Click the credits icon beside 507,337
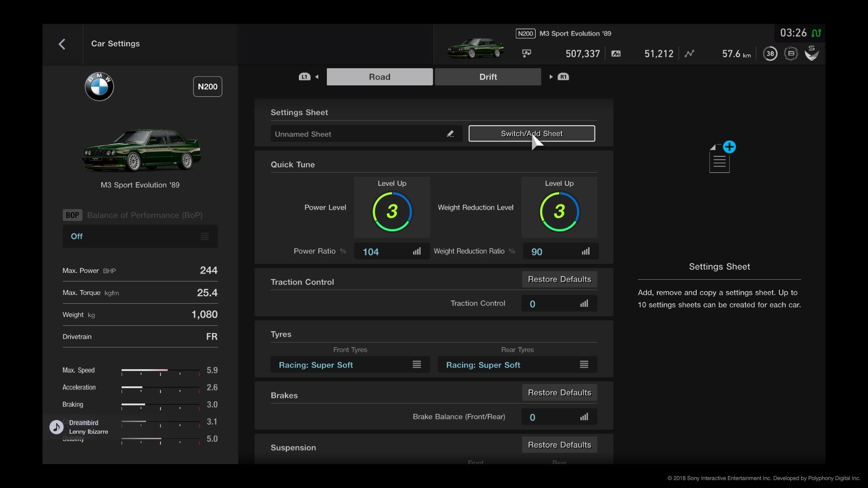This screenshot has width=868, height=488. tap(527, 53)
